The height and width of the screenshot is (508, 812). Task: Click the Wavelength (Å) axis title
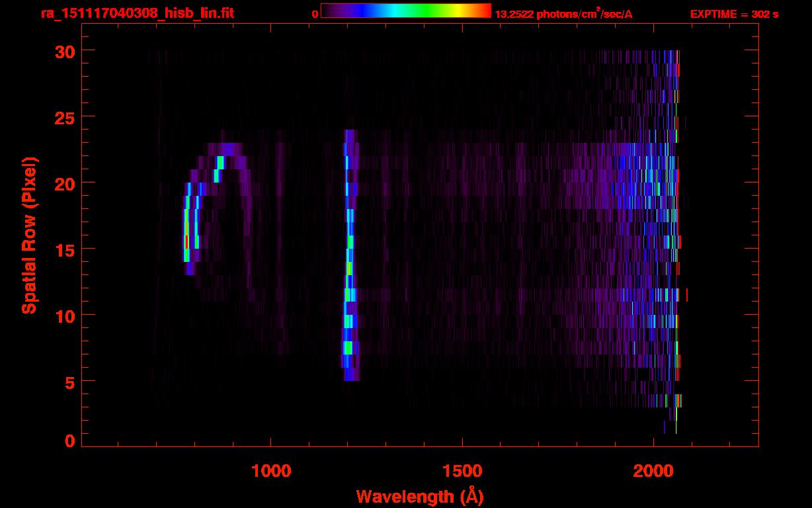[420, 496]
